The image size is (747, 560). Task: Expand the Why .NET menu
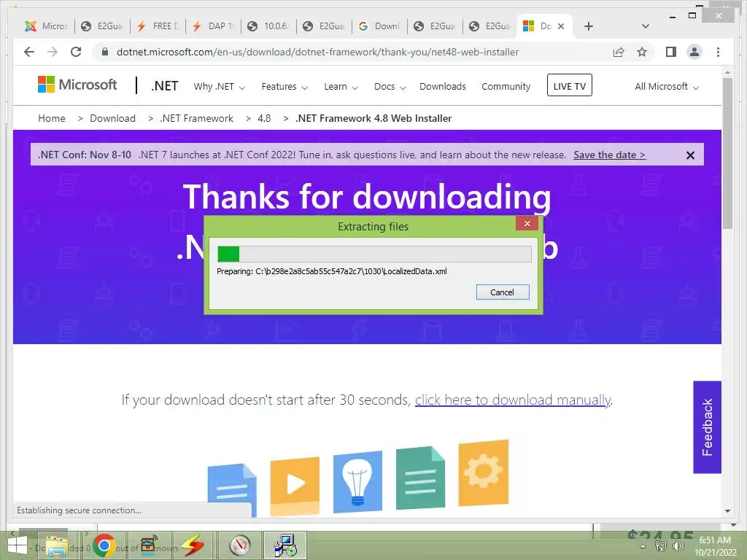click(x=219, y=87)
